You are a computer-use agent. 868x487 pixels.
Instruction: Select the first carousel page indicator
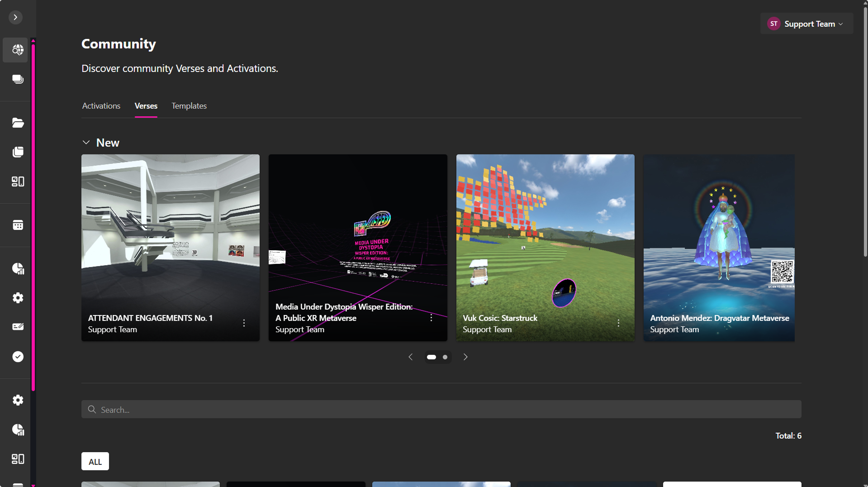coord(432,357)
